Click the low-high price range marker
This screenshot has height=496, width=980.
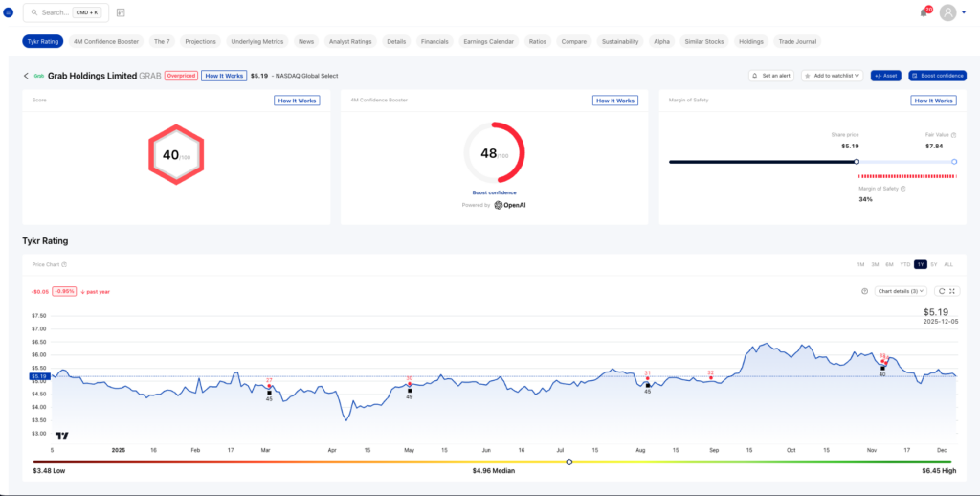click(x=568, y=462)
